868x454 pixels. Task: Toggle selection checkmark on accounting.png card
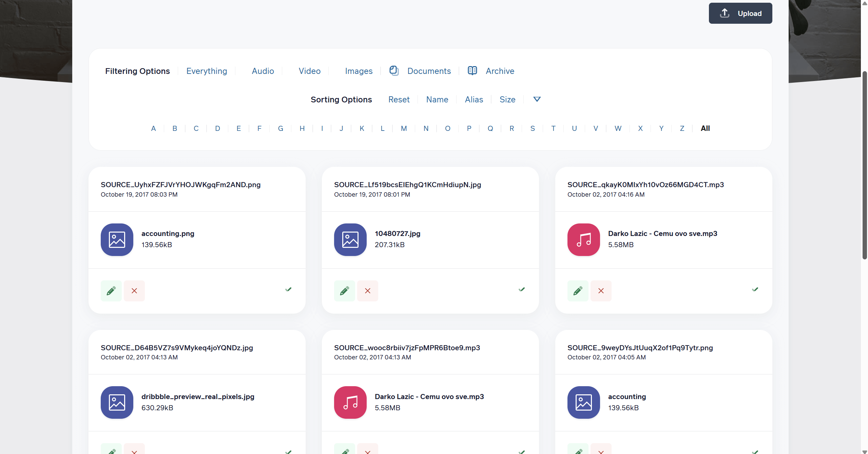[x=288, y=289]
